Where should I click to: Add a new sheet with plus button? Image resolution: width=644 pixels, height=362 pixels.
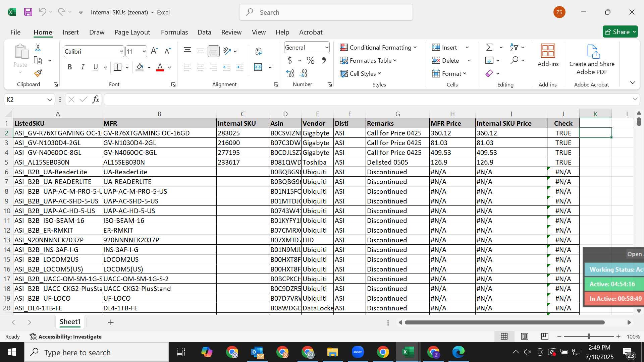(111, 322)
